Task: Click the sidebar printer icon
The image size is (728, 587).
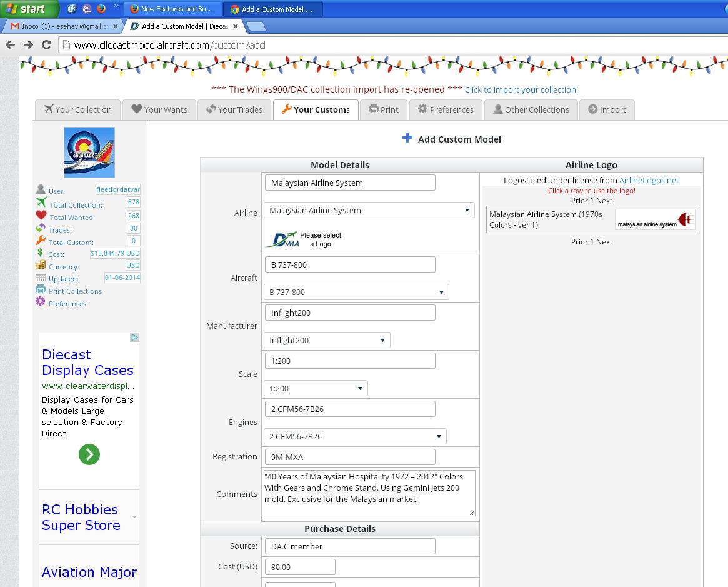Action: 41,289
